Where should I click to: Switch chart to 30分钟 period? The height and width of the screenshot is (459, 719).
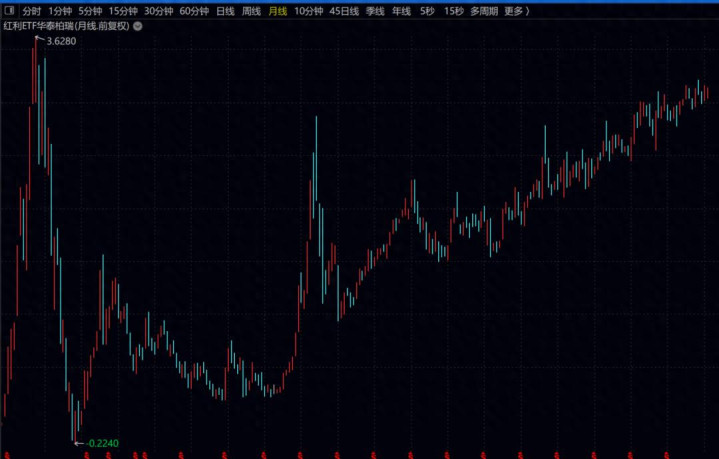[158, 11]
